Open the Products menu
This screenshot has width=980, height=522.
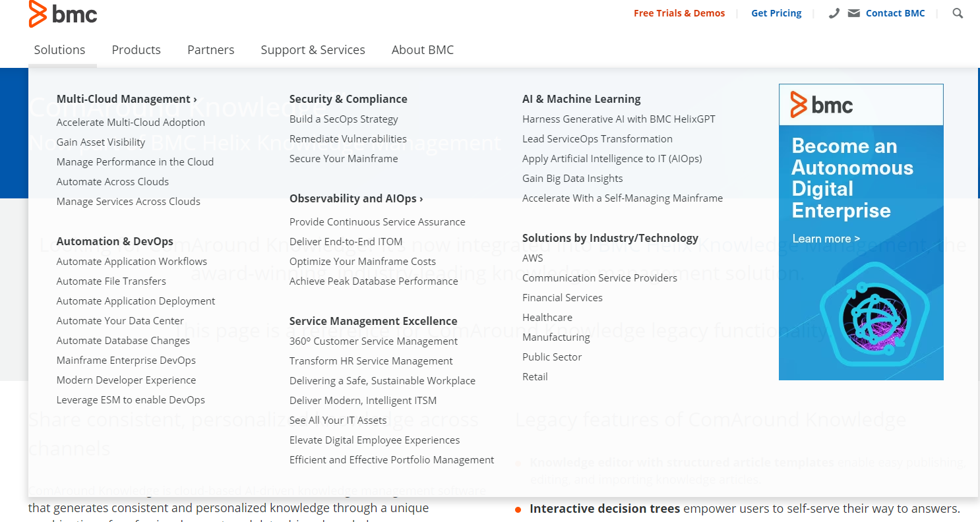coord(136,50)
